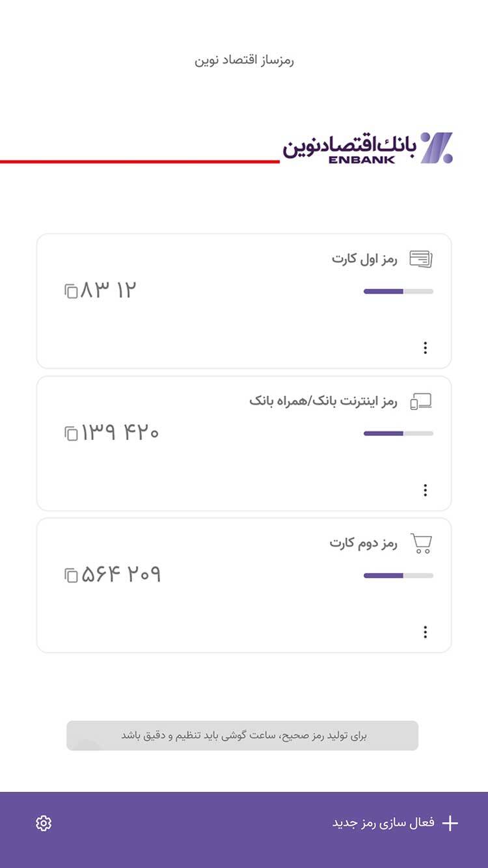
Task: Click the plus icon to add password
Action: click(x=450, y=823)
